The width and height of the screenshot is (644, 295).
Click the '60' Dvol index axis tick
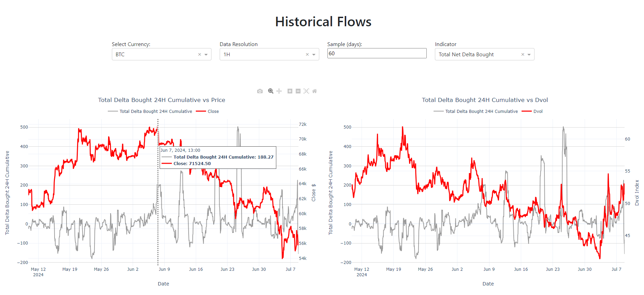click(x=627, y=139)
